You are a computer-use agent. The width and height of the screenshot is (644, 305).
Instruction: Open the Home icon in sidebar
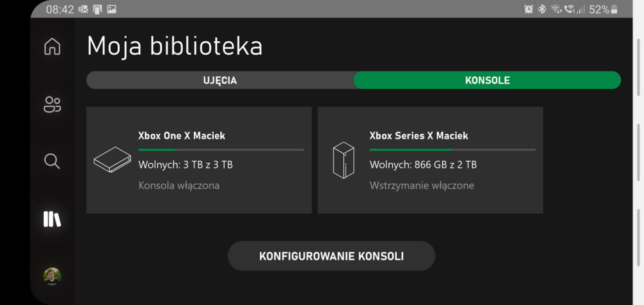[52, 46]
